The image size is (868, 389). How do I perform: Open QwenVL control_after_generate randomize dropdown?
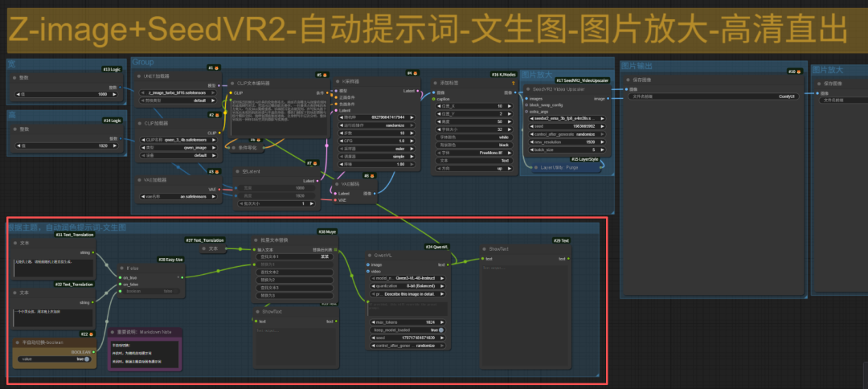point(408,345)
